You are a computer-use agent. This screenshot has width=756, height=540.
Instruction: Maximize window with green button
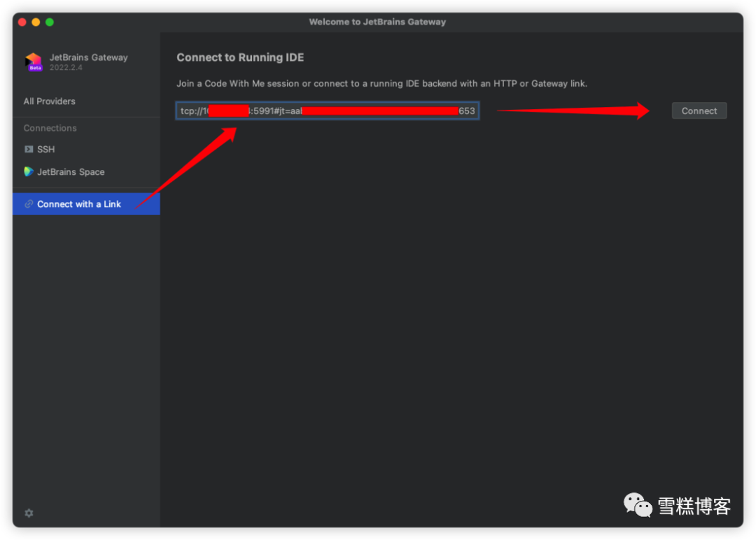(50, 22)
